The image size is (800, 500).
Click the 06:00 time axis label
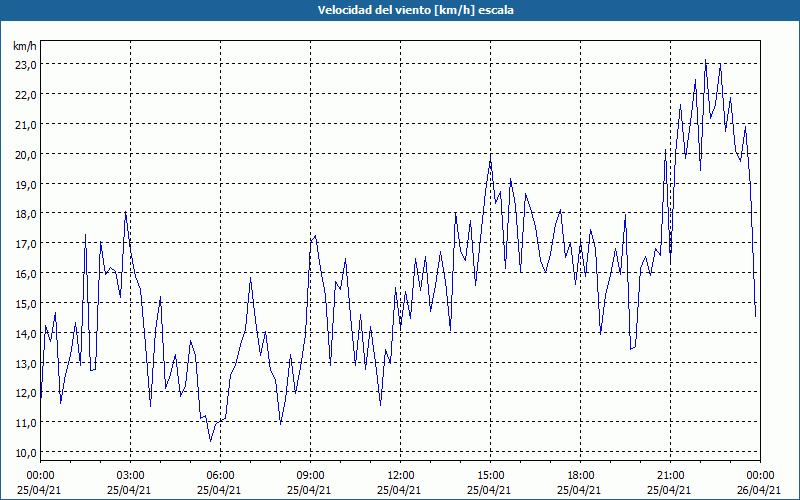[220, 476]
